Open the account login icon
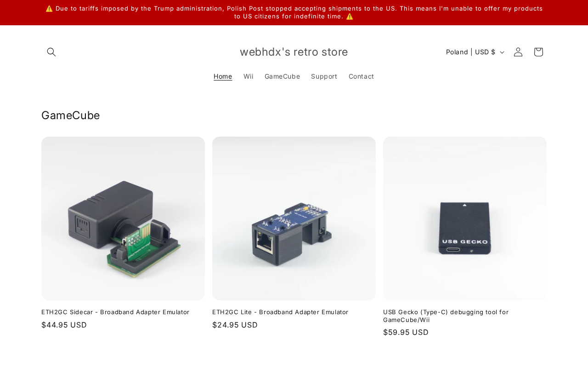Screen dimensions: 588x368 pos(518,52)
